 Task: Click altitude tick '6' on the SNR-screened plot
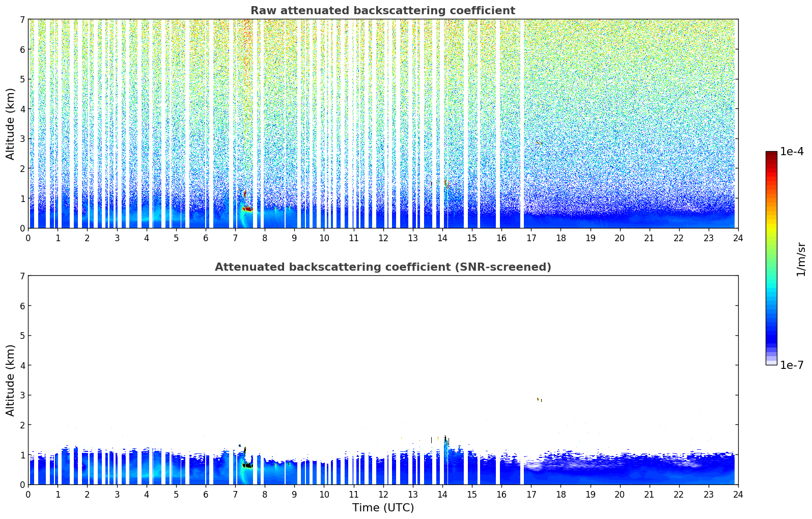pos(22,306)
